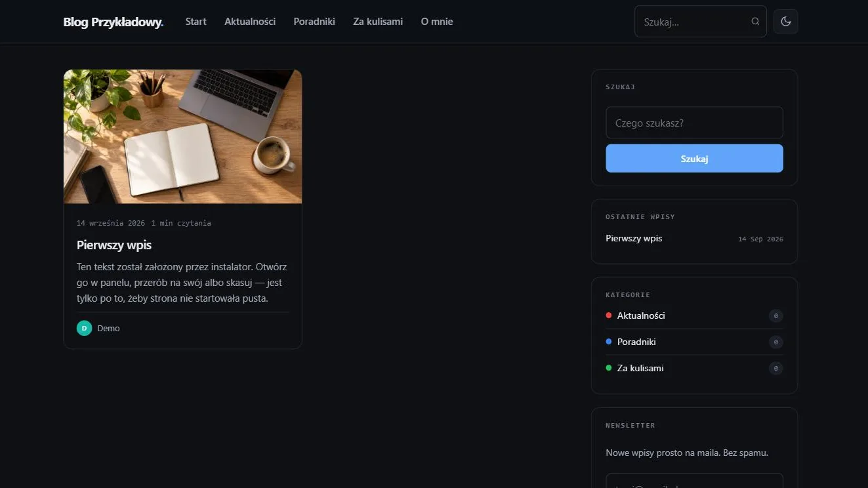Open the Poradniki menu item

tap(314, 22)
